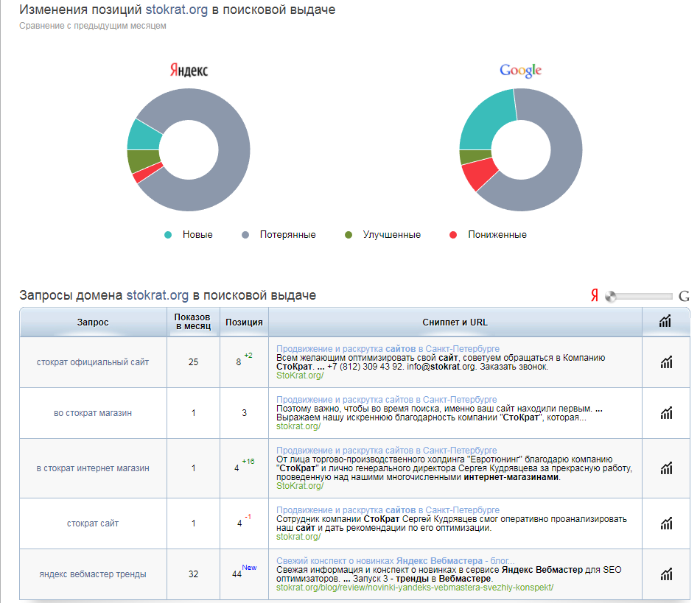Open chart icon for 'в стократ интернет магазин' row
The width and height of the screenshot is (700, 603).
666,468
